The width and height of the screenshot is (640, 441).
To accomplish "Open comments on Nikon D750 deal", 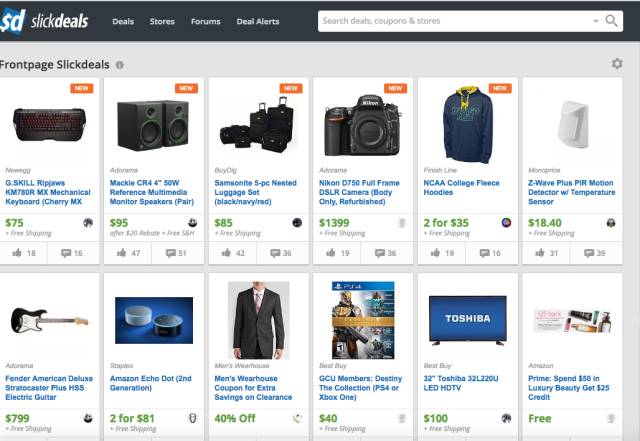I will click(386, 253).
